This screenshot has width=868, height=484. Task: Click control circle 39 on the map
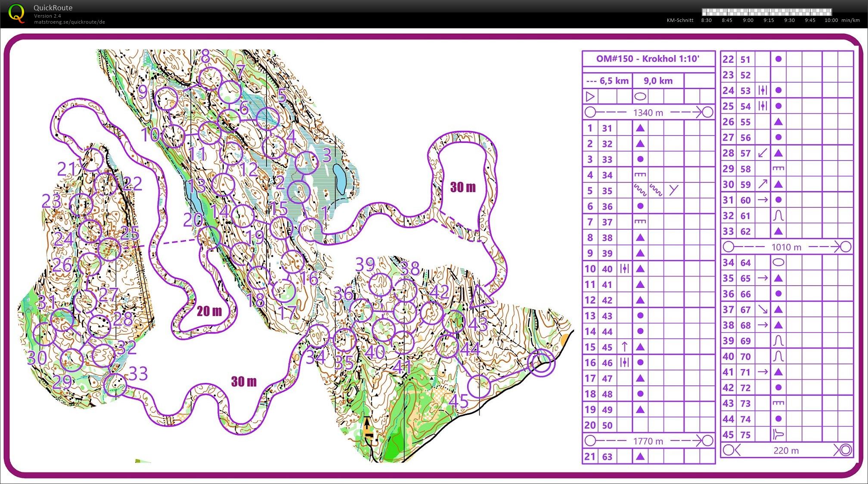click(380, 284)
